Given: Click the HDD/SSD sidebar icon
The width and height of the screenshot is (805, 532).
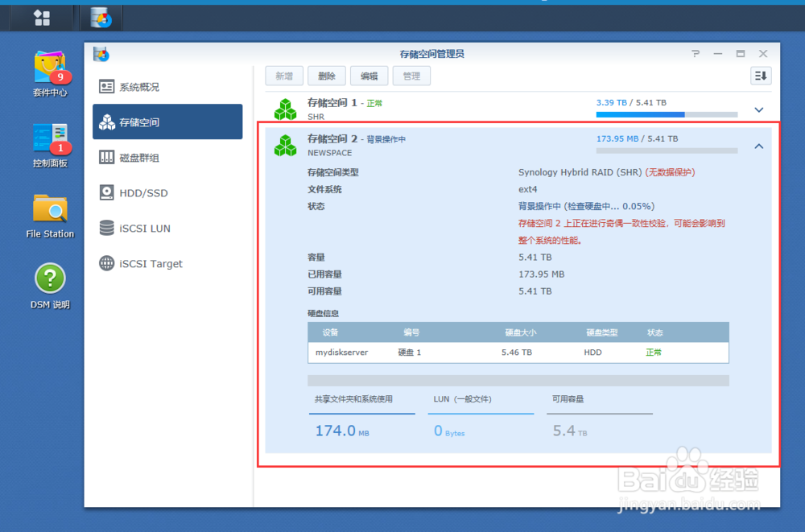Looking at the screenshot, I should click(107, 192).
